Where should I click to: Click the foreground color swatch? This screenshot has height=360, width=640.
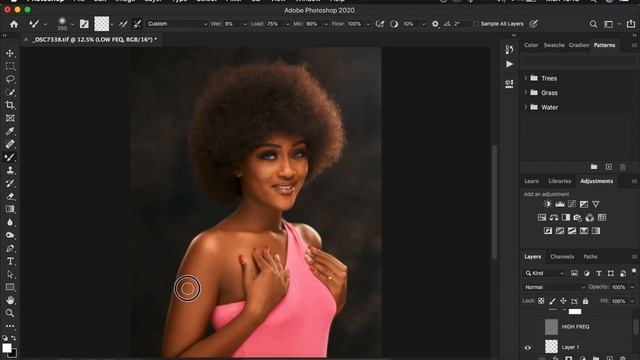point(7,348)
